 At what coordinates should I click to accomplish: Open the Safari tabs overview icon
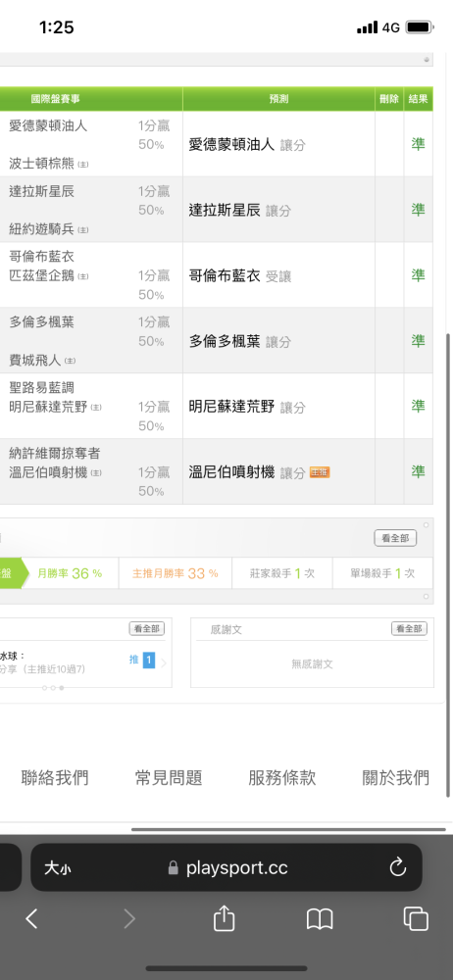(x=416, y=919)
